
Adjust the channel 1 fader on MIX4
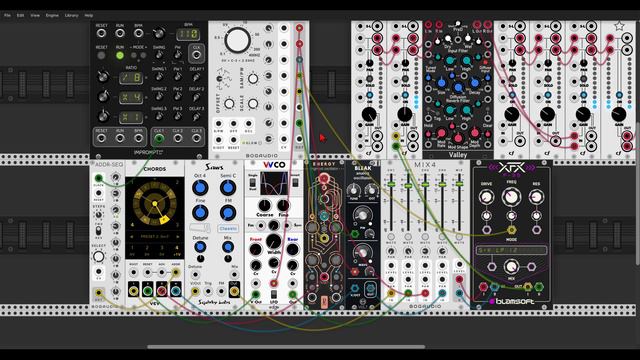pyautogui.click(x=391, y=184)
